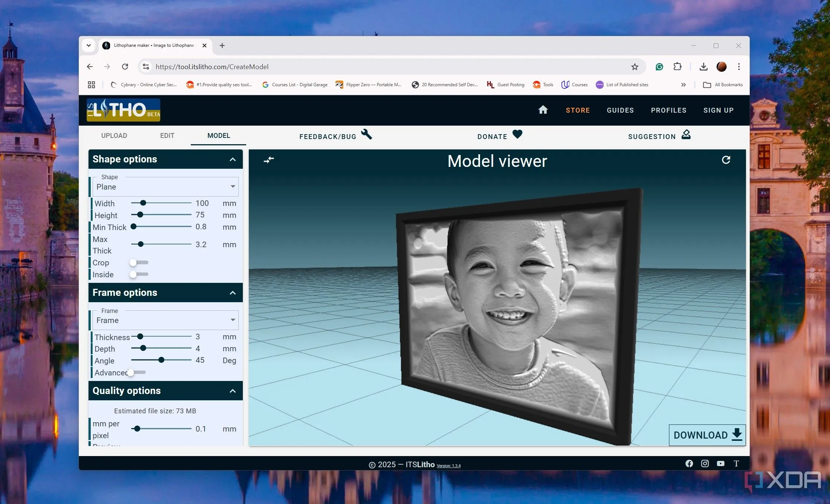This screenshot has width=830, height=504.
Task: Open the Instagram icon in footer
Action: pos(705,463)
